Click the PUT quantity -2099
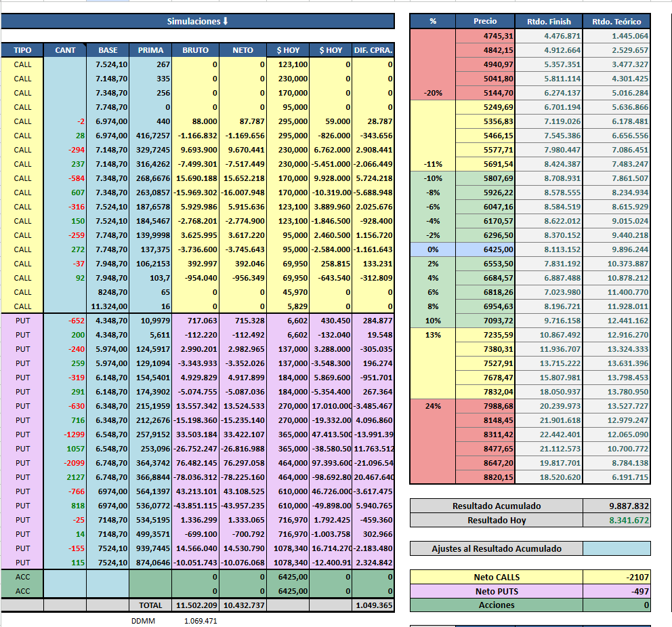The image size is (672, 627). pos(65,463)
